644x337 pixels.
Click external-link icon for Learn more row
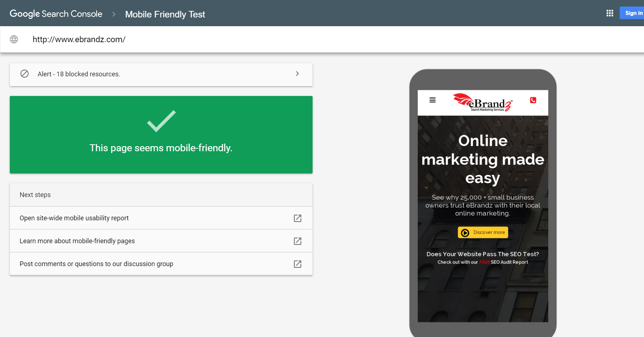[298, 241]
